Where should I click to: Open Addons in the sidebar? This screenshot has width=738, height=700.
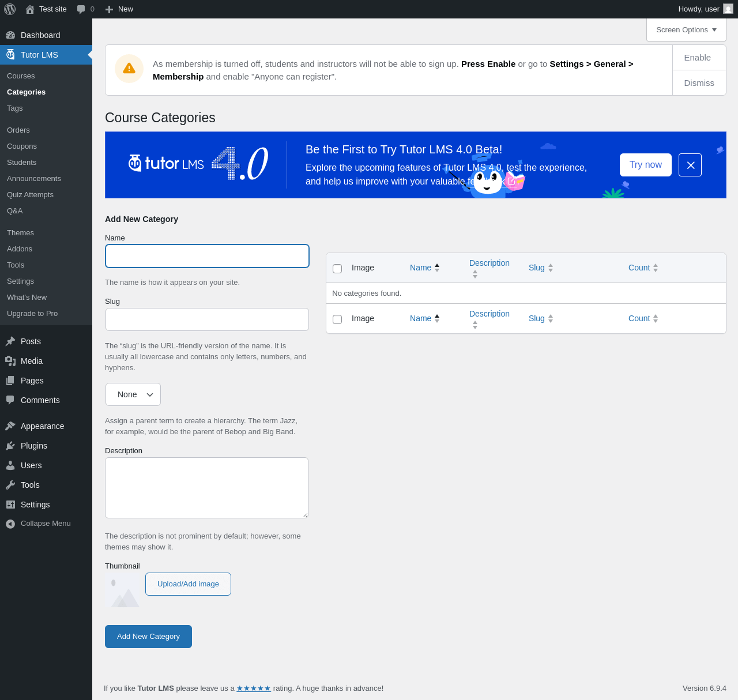click(x=20, y=249)
